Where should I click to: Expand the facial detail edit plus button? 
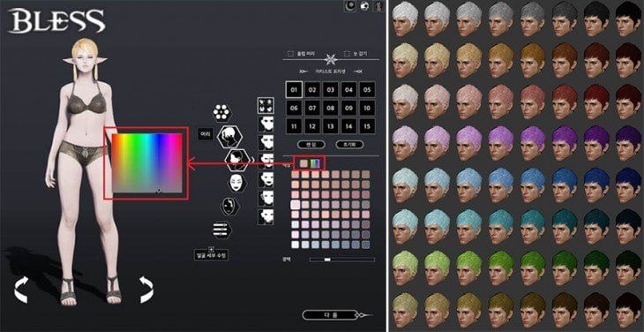[x=211, y=249]
